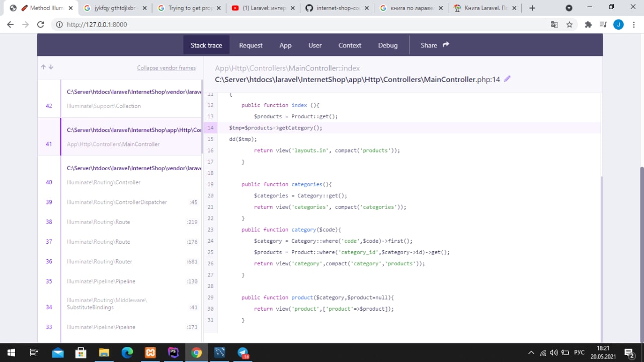This screenshot has width=644, height=362.
Task: Open the app right of Chrome on taskbar
Action: (x=220, y=352)
